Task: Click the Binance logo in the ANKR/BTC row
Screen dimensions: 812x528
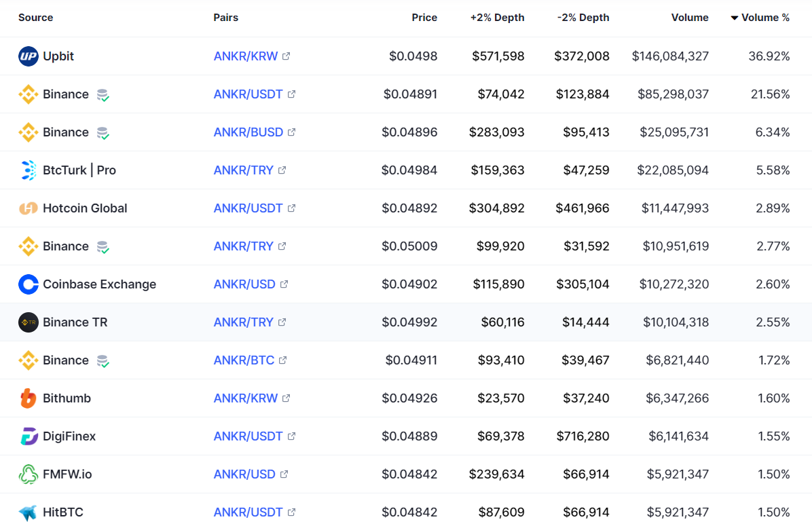Action: pos(28,360)
